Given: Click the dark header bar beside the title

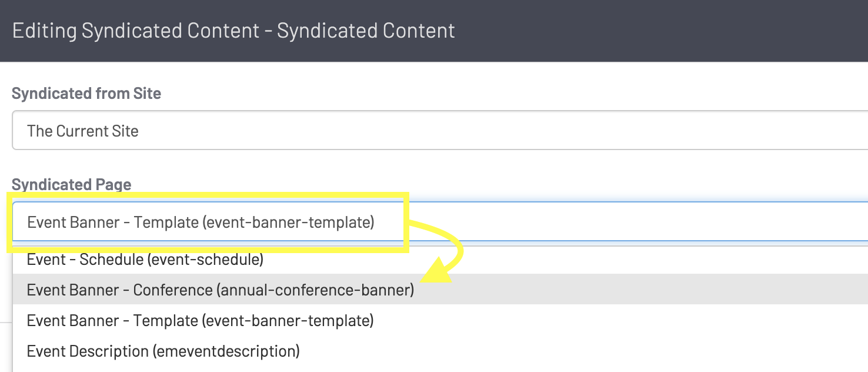Looking at the screenshot, I should pos(647,31).
